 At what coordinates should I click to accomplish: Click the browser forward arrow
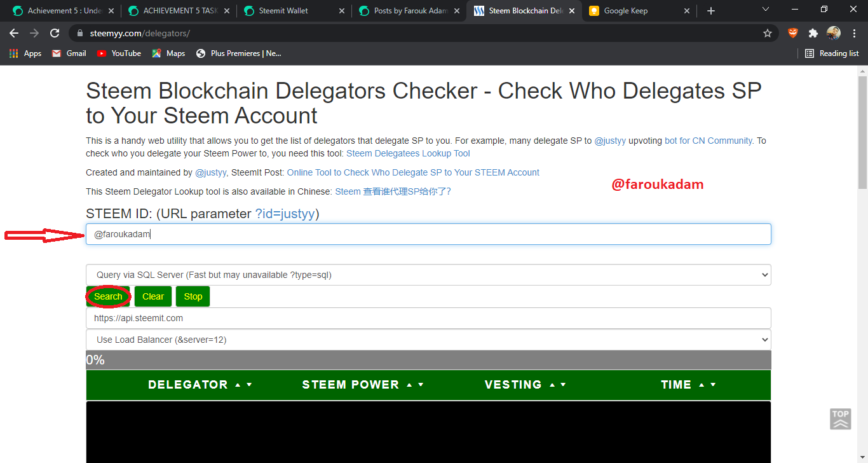point(34,33)
